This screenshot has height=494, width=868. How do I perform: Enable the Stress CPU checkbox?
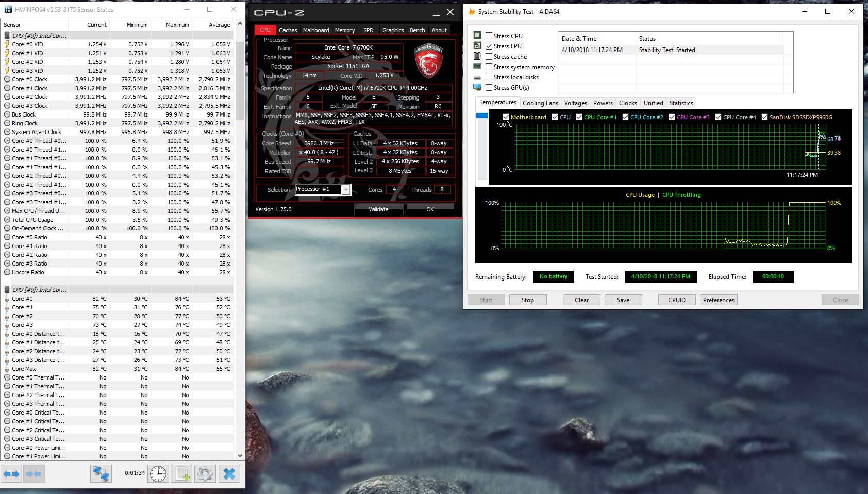[x=489, y=36]
